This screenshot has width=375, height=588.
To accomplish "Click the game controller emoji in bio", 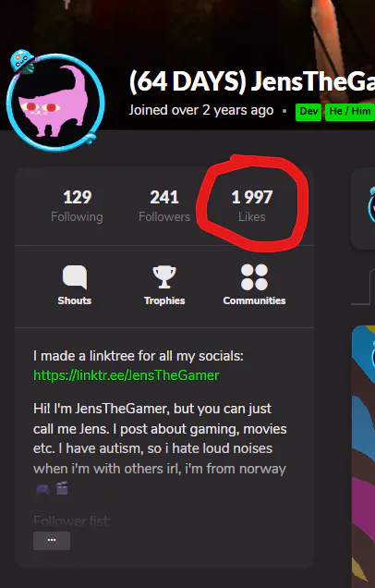I will tap(42, 489).
